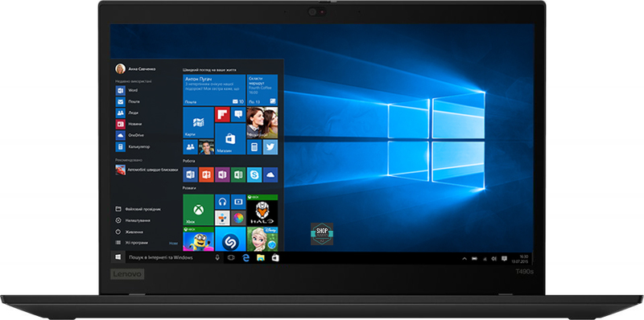
Task: Launch the Магазин store tile
Action: (x=230, y=139)
